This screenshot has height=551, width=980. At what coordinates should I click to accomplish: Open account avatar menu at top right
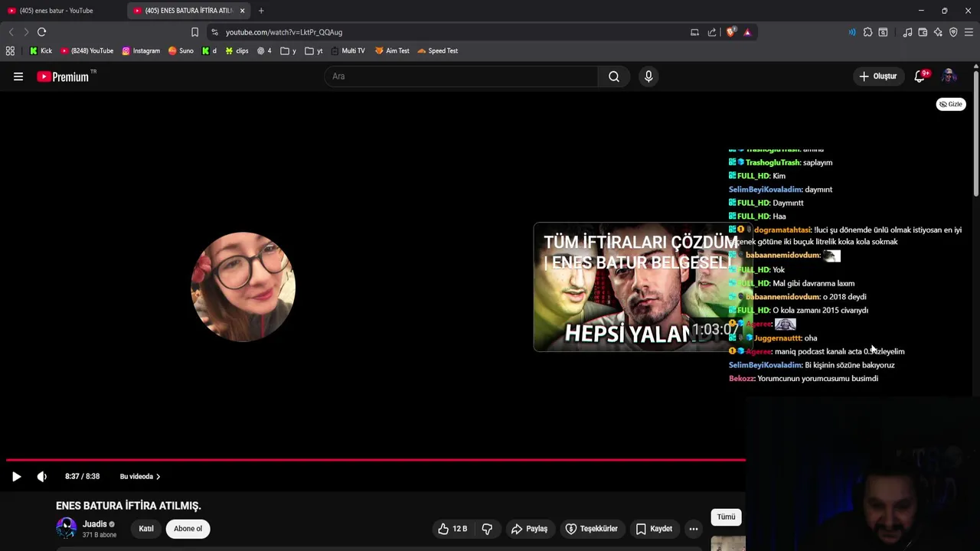[949, 77]
